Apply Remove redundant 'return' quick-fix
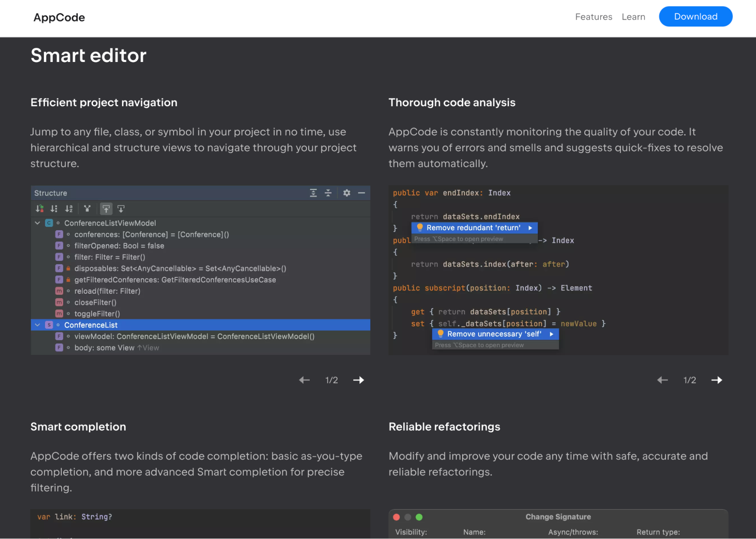The width and height of the screenshot is (756, 539). [x=474, y=228]
